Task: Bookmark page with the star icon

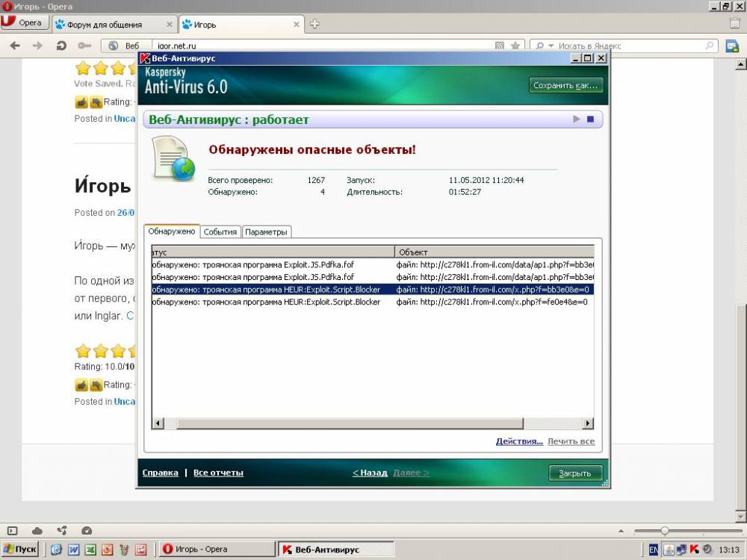Action: 515,46
